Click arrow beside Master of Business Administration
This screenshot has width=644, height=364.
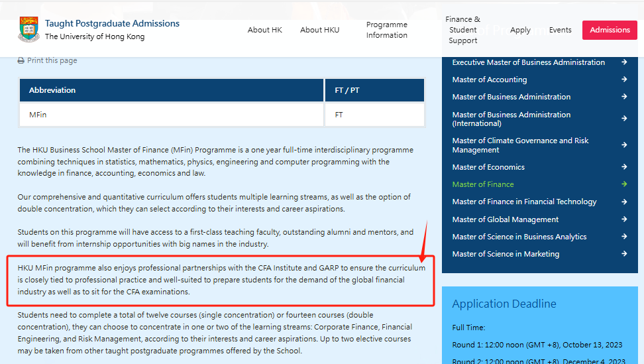(x=624, y=97)
